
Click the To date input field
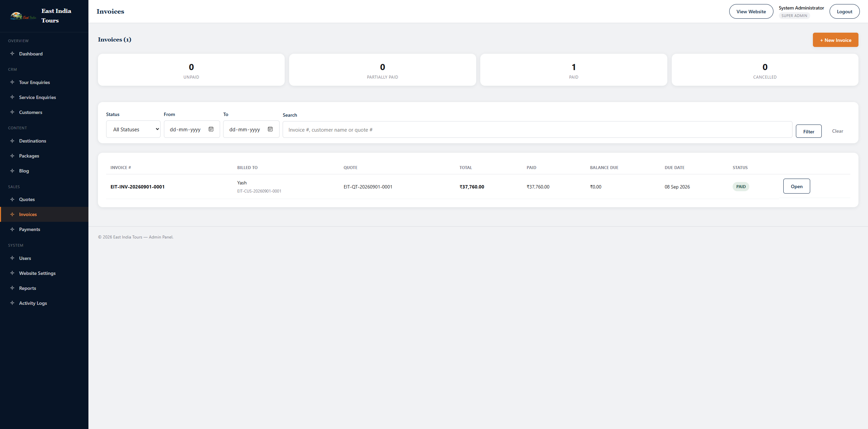pos(251,129)
